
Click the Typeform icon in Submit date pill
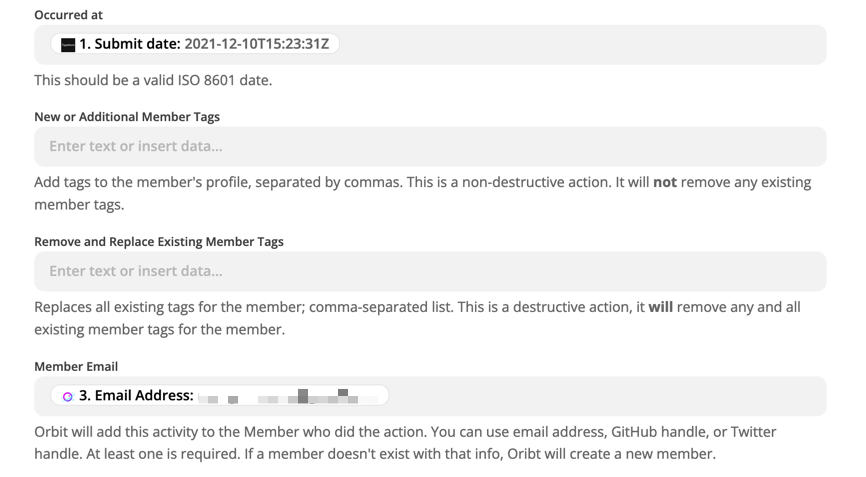click(68, 45)
